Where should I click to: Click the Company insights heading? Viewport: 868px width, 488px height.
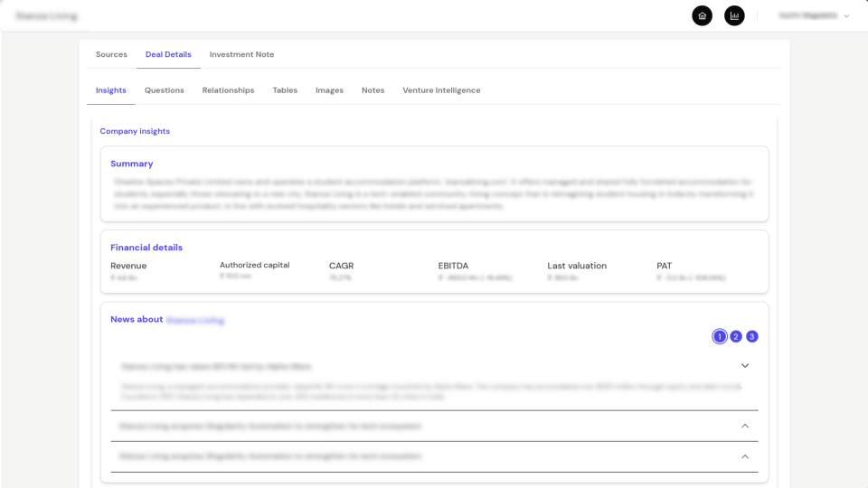click(135, 131)
